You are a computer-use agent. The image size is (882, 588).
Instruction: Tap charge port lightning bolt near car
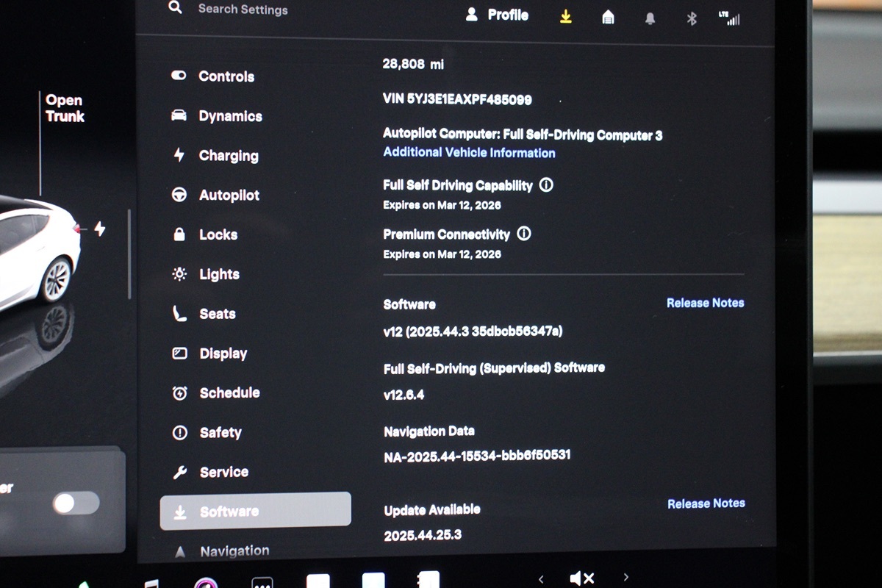point(99,229)
